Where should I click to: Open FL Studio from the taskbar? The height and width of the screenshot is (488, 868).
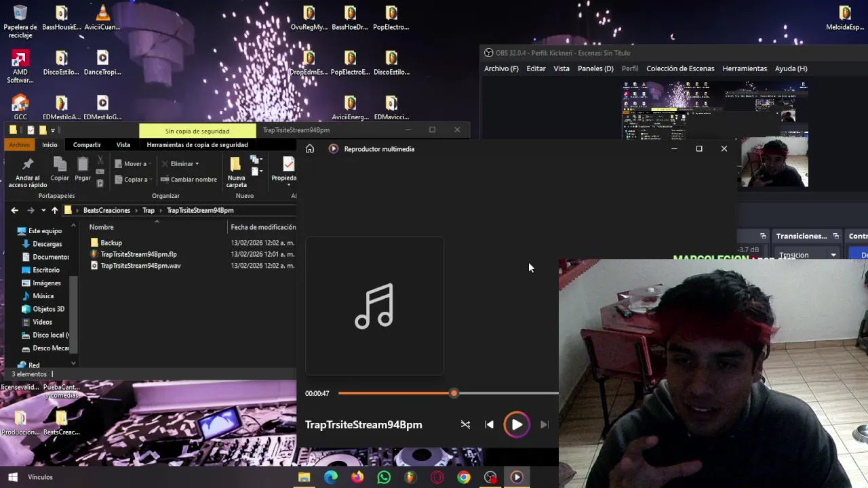pyautogui.click(x=410, y=477)
